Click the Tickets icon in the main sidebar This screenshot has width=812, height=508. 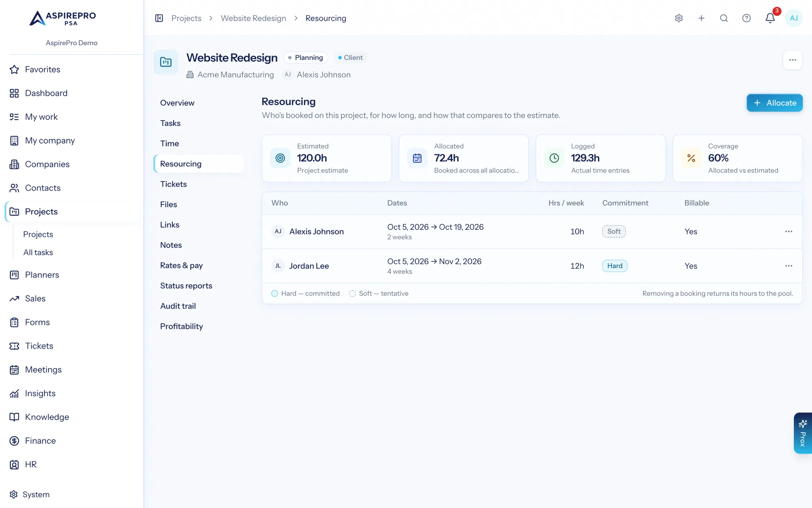[14, 346]
